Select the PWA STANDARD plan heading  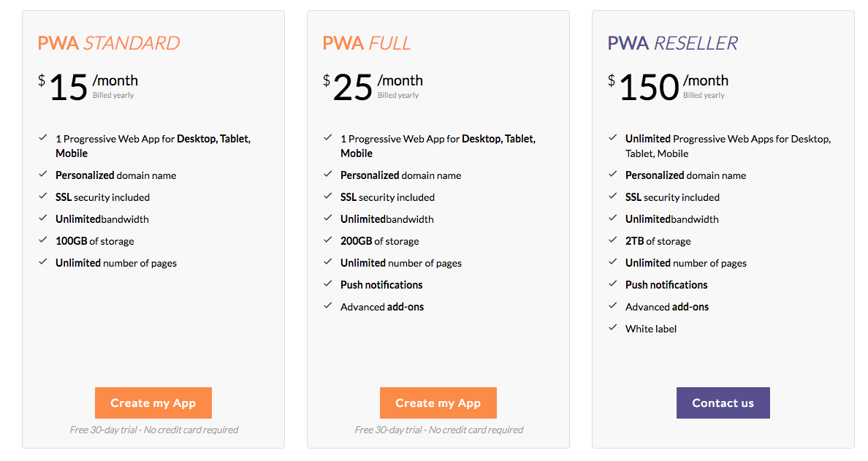[x=109, y=43]
